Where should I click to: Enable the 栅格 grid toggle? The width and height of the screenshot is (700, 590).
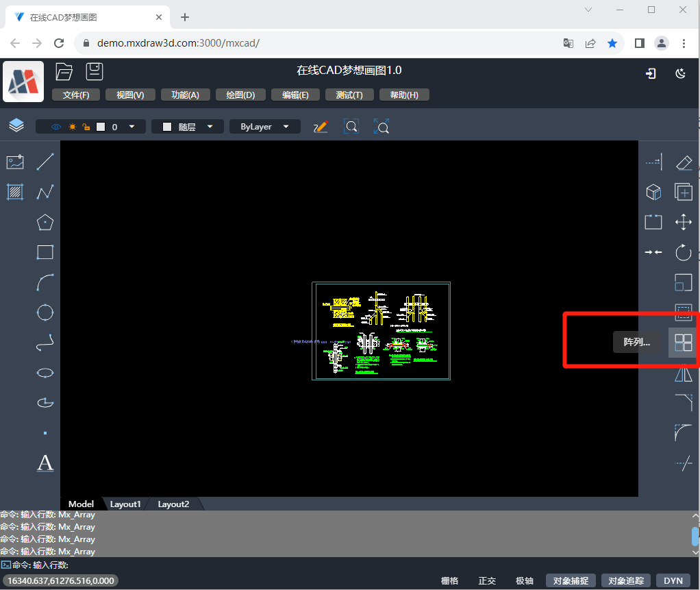coord(451,580)
